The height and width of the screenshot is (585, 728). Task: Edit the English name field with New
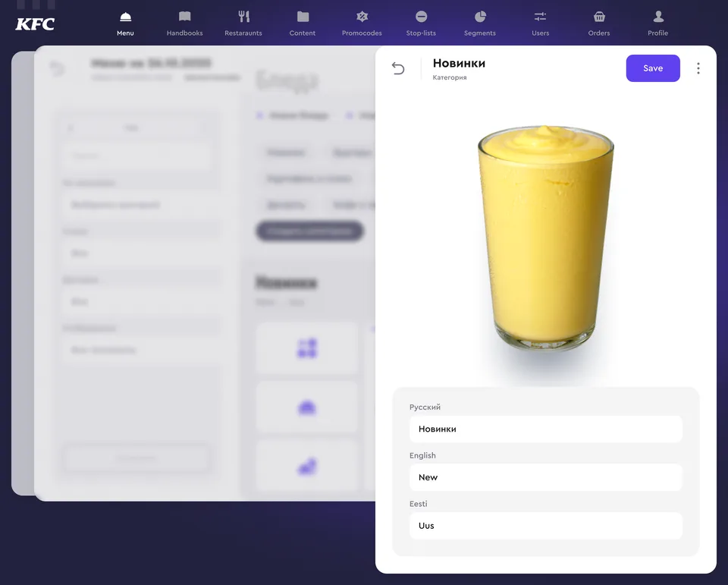[x=545, y=477]
